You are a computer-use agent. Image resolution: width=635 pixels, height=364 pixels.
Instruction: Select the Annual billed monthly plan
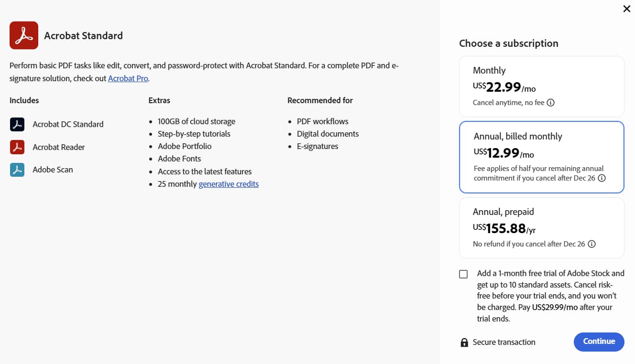pos(541,157)
